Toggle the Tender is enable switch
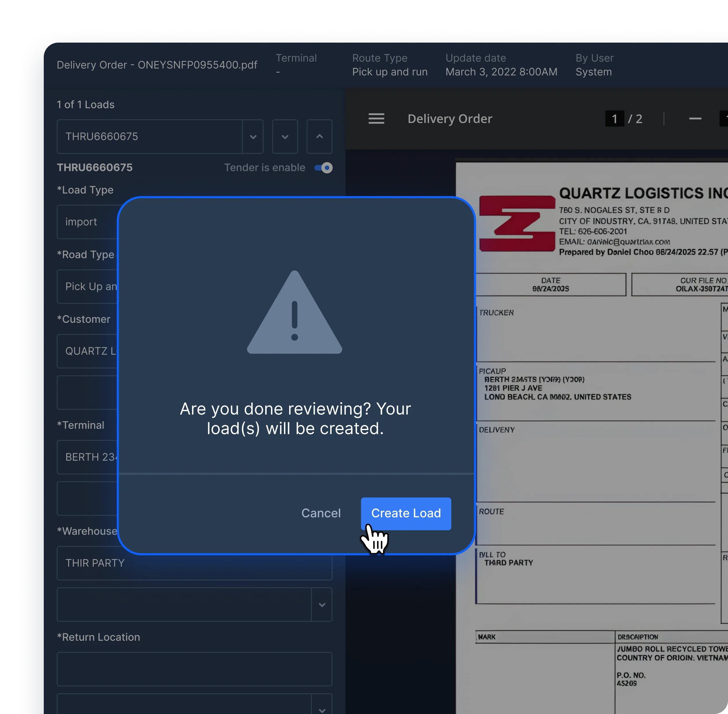 pyautogui.click(x=324, y=168)
